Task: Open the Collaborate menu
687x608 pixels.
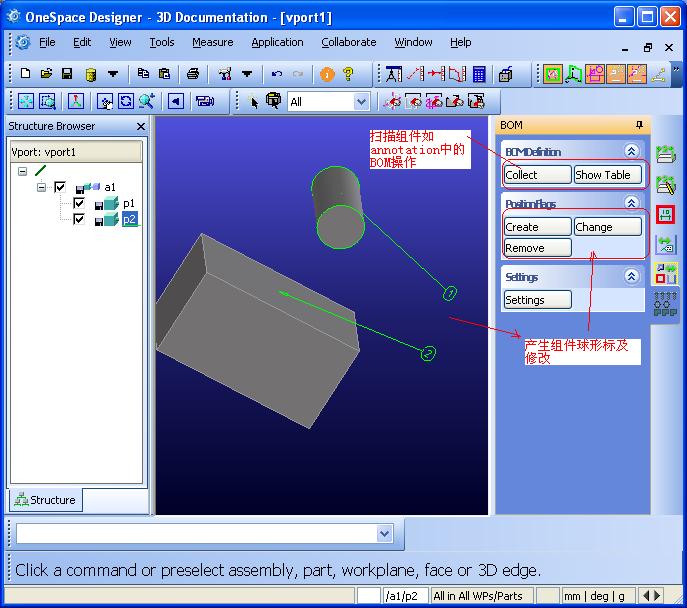Action: point(349,42)
